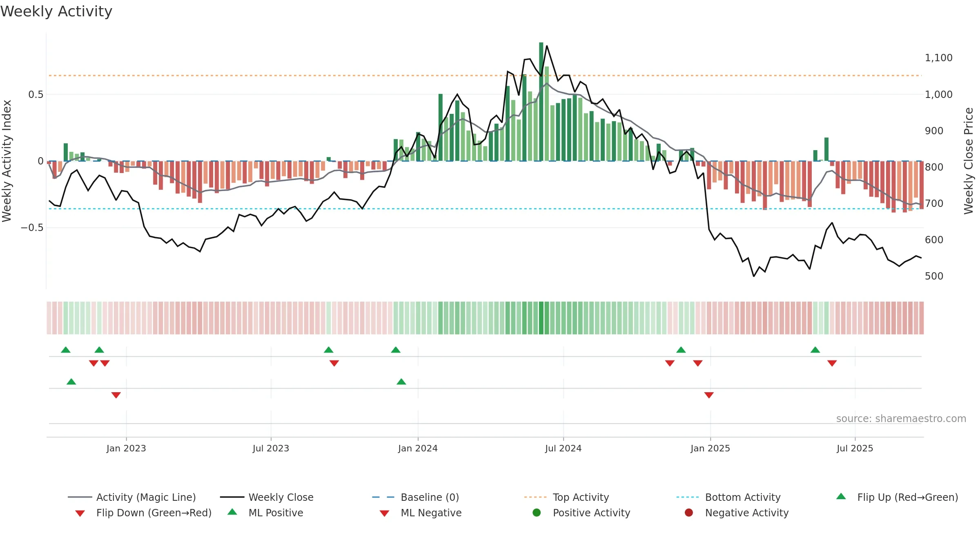Image resolution: width=980 pixels, height=551 pixels.
Task: Click the Flip Up triangle closest to Jul 2025
Action: [815, 350]
